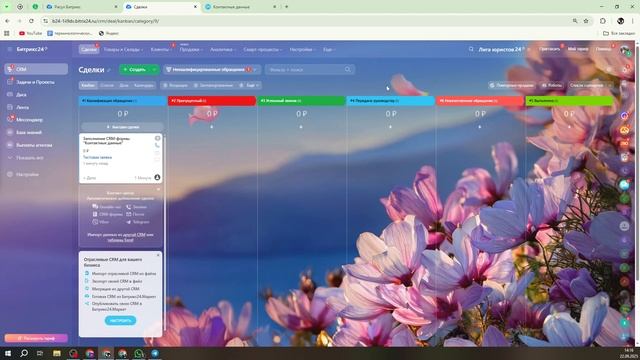The width and height of the screenshot is (640, 360).
Task: Expand the Еще dropdown in the view toolbar
Action: pyautogui.click(x=249, y=85)
